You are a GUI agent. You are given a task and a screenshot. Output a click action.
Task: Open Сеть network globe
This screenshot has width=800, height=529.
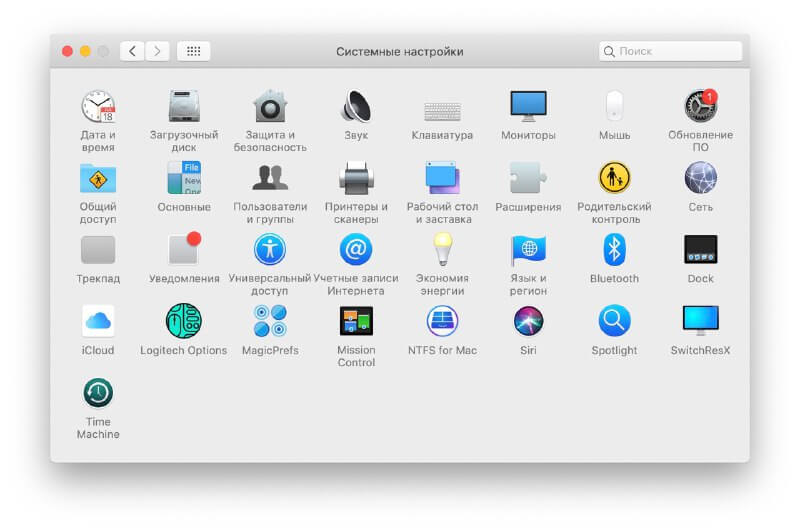pos(701,178)
